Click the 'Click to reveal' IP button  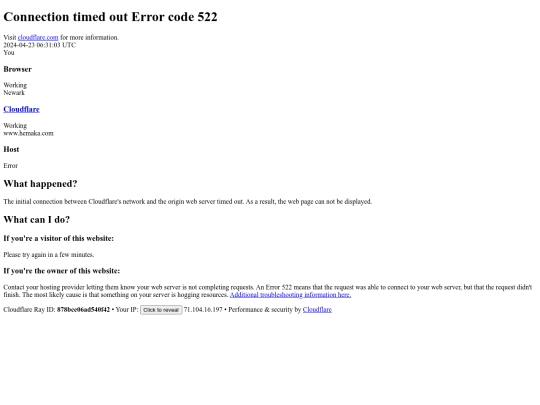(x=161, y=310)
